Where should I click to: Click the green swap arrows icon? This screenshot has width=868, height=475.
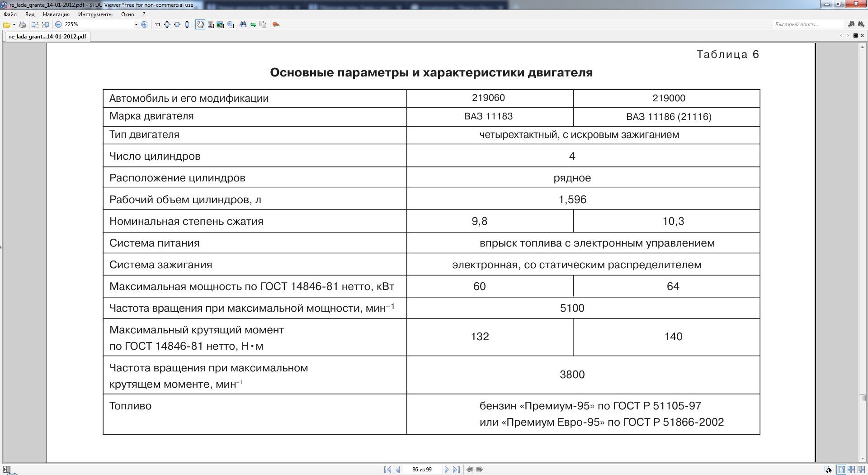point(253,24)
